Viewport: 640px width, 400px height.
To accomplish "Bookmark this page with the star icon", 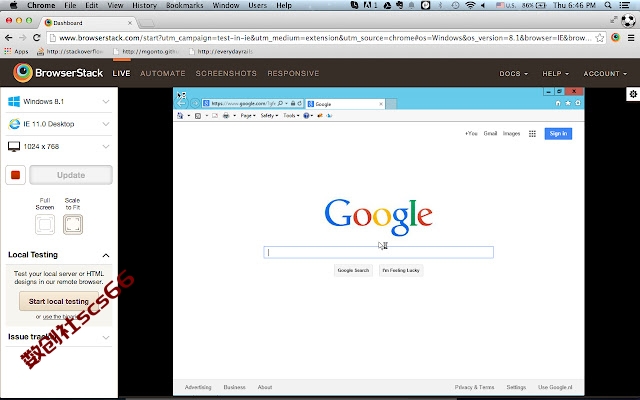I will pyautogui.click(x=600, y=38).
